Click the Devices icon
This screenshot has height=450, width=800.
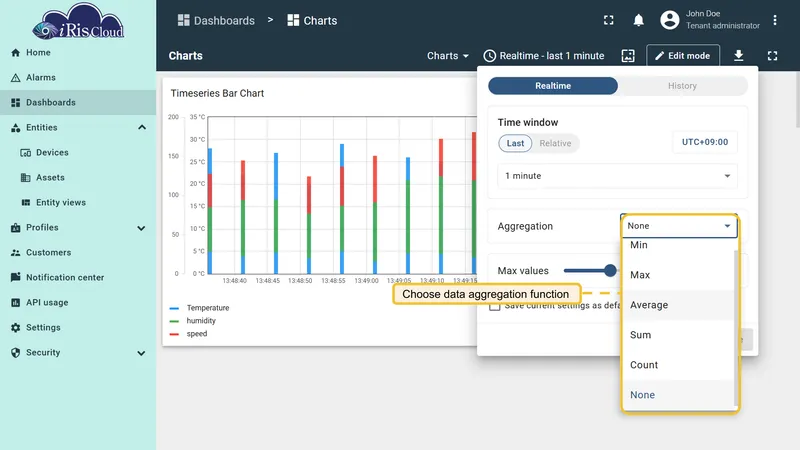26,153
